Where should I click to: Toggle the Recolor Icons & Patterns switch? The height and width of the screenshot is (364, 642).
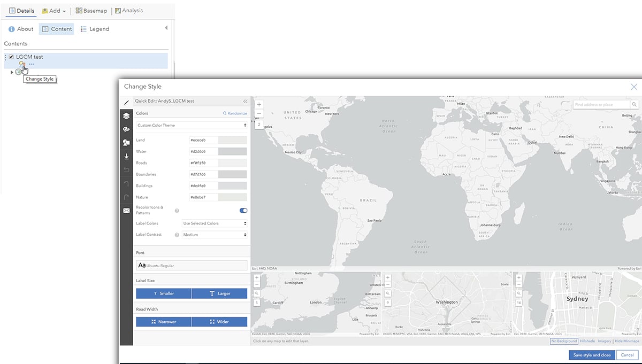click(x=243, y=211)
